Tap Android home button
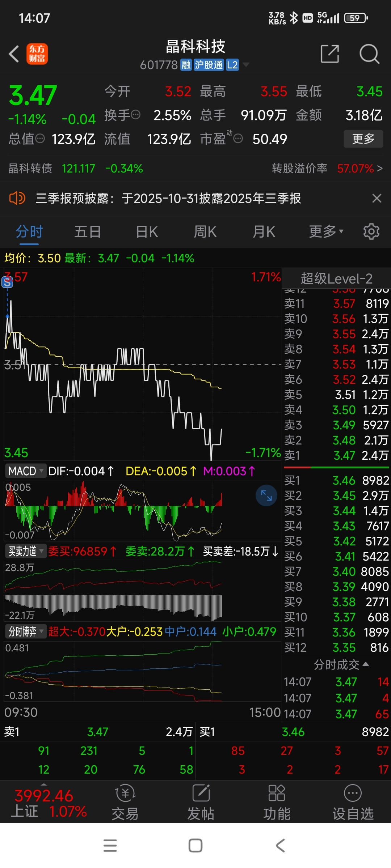Image resolution: width=391 pixels, height=868 pixels. [195, 846]
